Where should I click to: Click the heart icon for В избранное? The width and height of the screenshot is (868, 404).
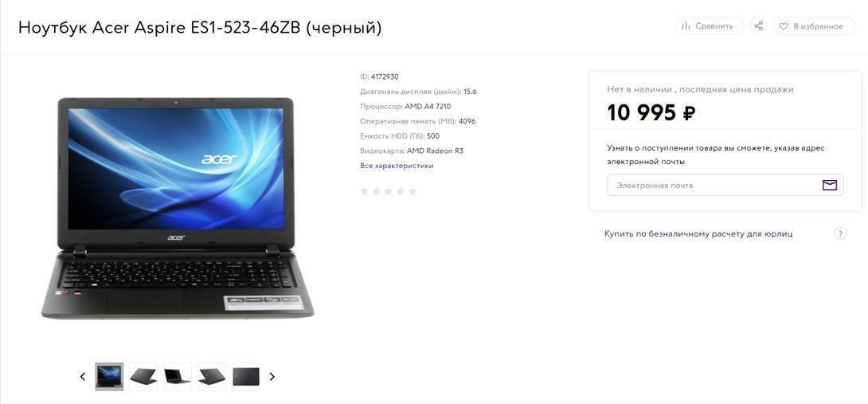tap(784, 26)
